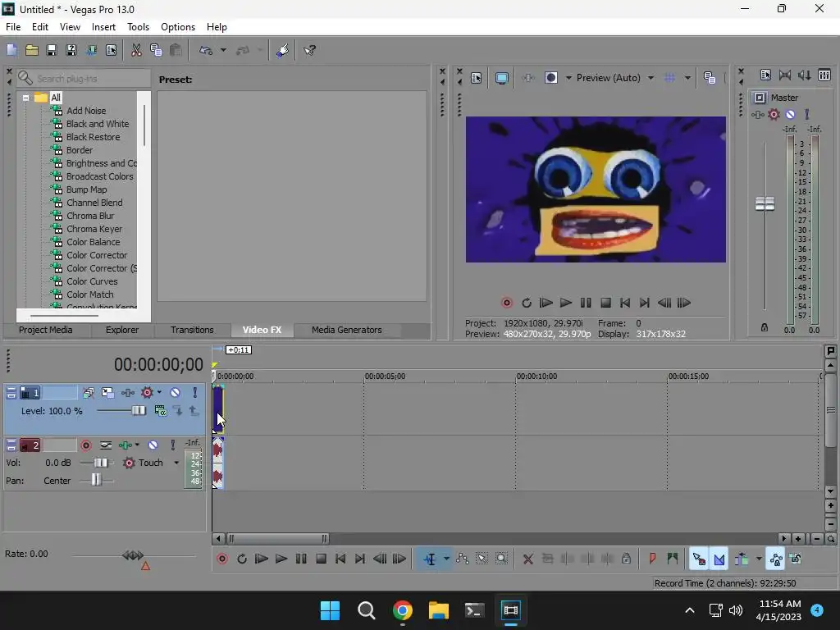Screen dimensions: 840x630
Task: Solo video track 1
Action: [195, 393]
